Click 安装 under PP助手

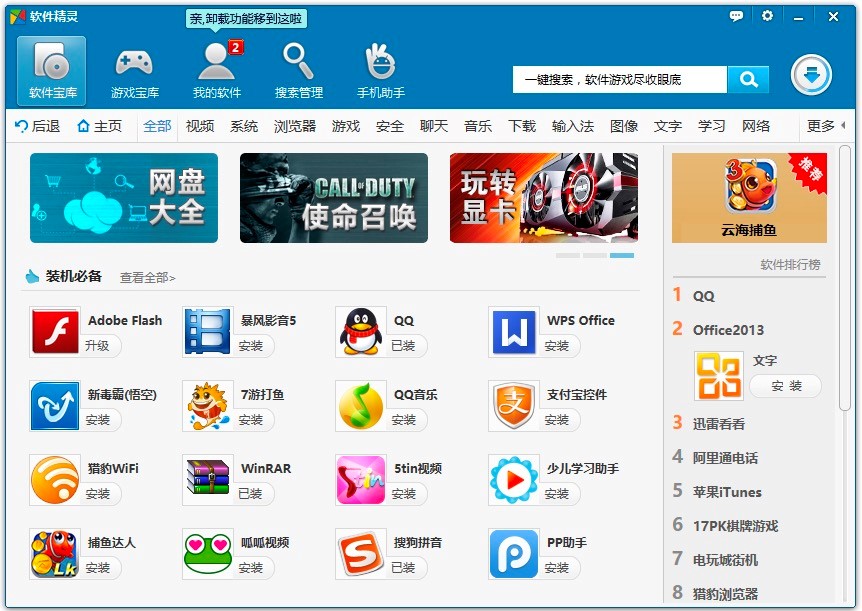tap(556, 568)
